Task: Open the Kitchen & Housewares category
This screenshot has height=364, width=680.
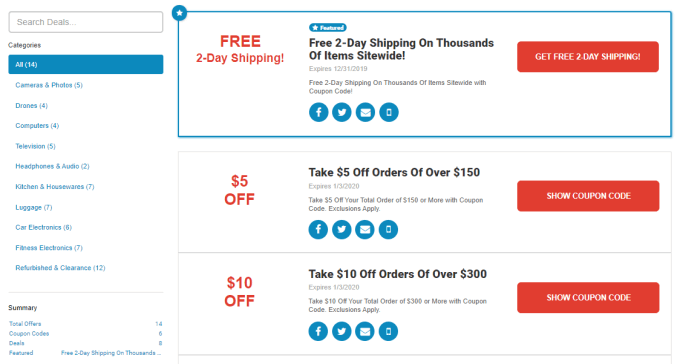Action: [55, 187]
